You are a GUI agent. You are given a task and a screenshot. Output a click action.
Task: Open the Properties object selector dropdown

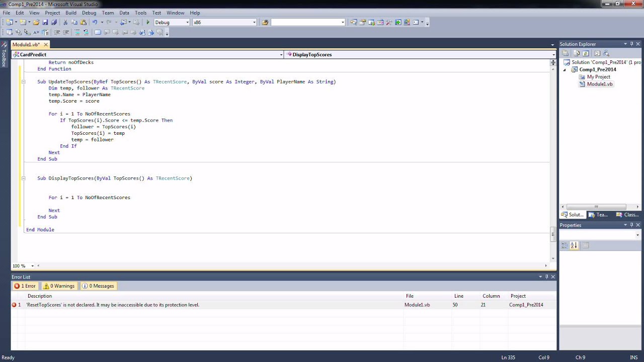pyautogui.click(x=637, y=235)
